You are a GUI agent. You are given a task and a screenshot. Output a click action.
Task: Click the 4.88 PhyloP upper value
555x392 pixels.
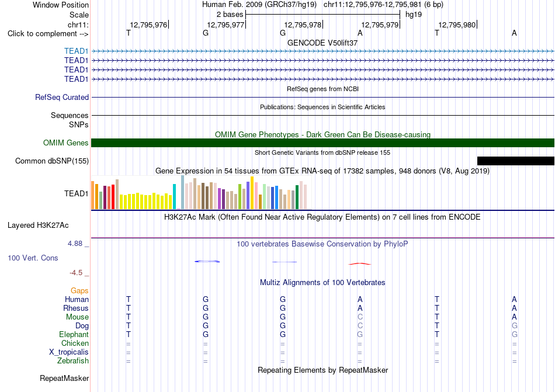click(75, 244)
